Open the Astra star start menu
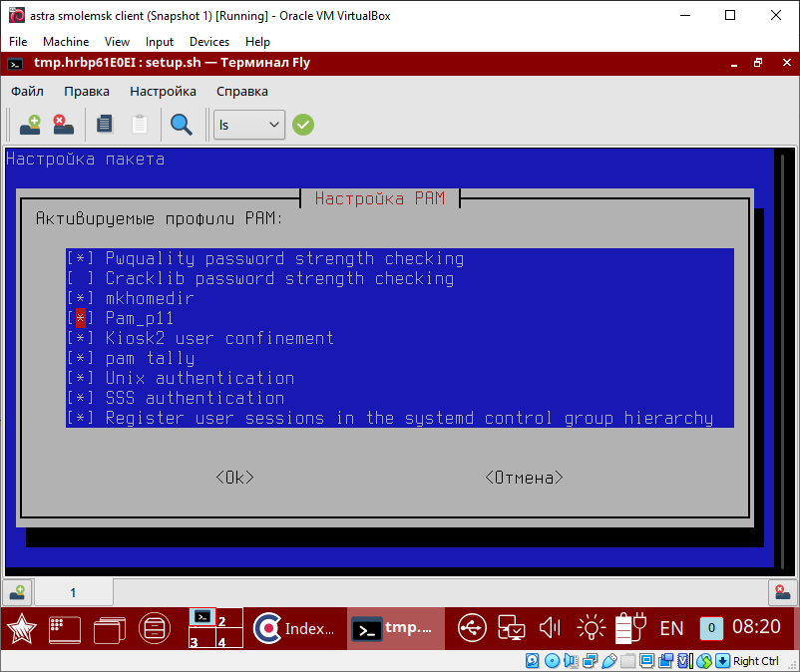The image size is (800, 672). coord(21,628)
